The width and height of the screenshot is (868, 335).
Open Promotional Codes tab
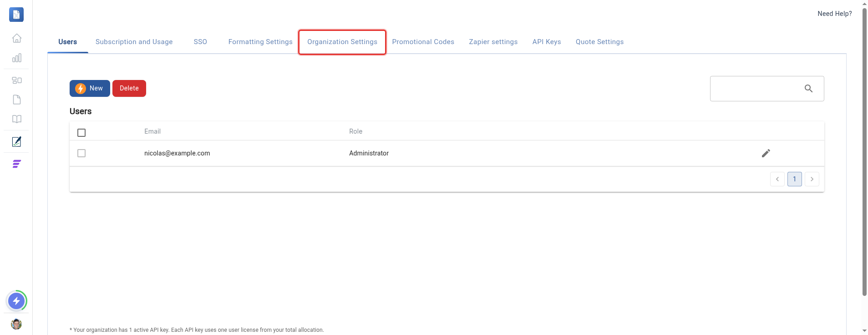[423, 42]
